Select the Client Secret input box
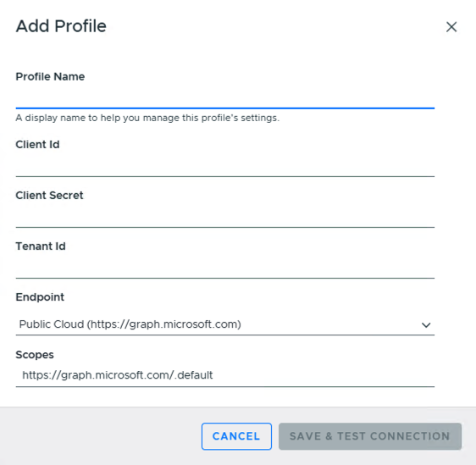This screenshot has width=476, height=465. 225,217
